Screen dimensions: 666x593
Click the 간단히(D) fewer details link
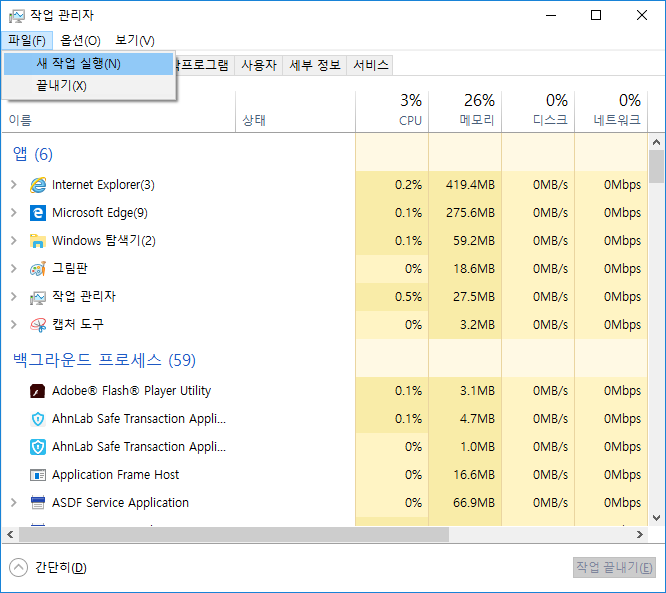61,568
